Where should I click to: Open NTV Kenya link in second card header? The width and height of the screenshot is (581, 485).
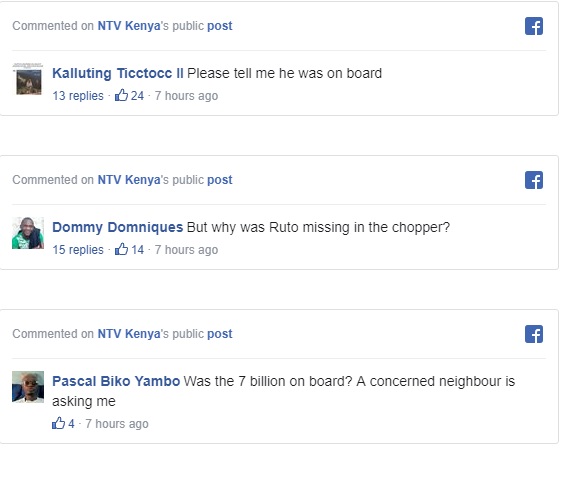(x=129, y=180)
